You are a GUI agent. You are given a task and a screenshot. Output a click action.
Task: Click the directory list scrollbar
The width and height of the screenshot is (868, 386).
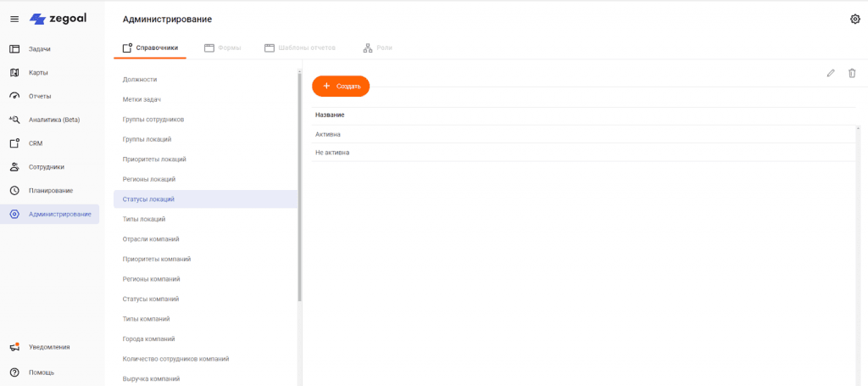pyautogui.click(x=299, y=187)
